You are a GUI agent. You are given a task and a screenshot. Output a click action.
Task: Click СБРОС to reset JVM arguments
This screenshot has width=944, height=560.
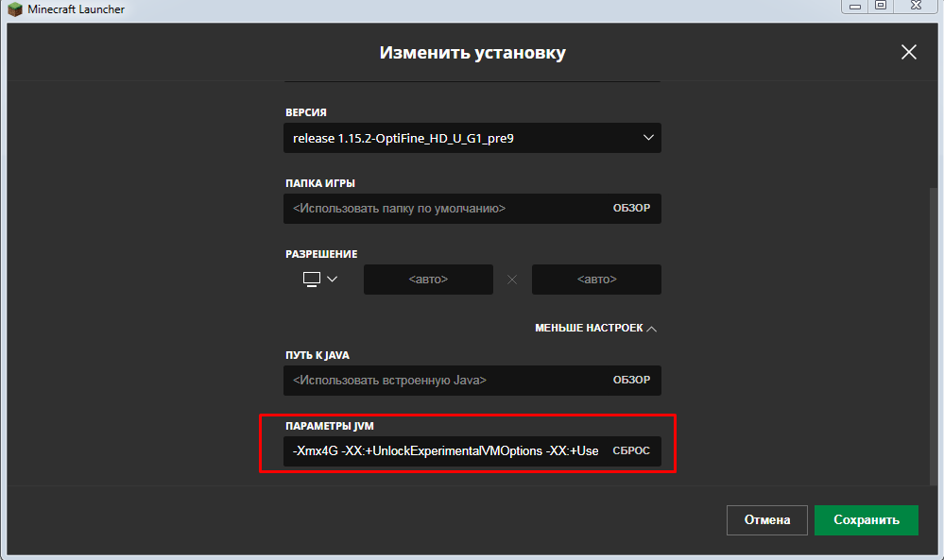(x=631, y=450)
